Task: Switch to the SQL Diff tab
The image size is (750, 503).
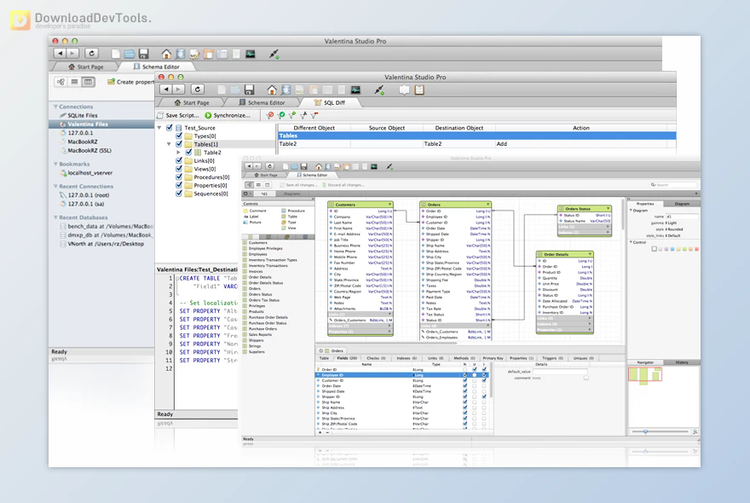Action: coord(330,102)
